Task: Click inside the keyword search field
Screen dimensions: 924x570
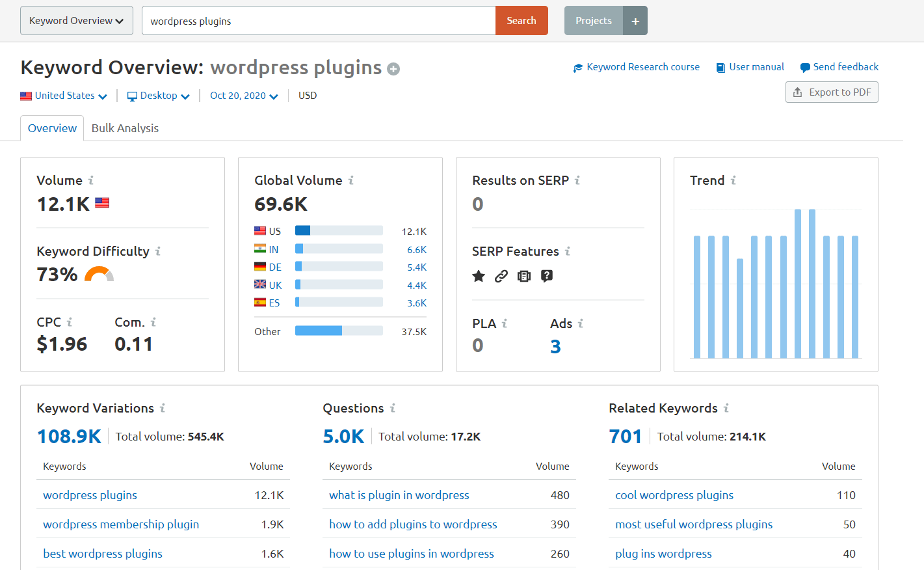Action: (319, 21)
